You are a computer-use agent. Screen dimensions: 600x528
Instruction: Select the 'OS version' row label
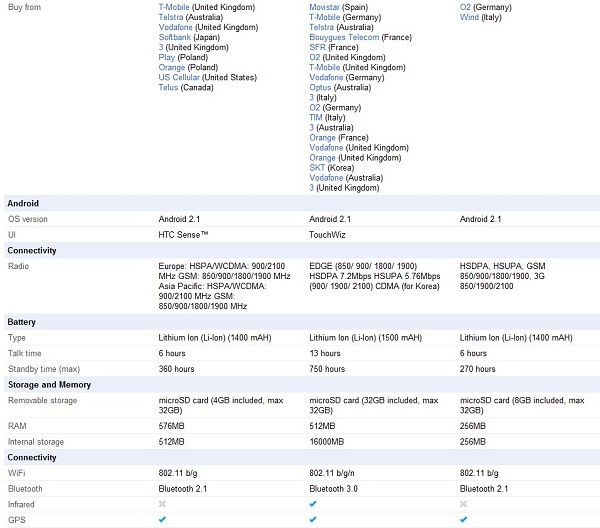click(x=28, y=219)
